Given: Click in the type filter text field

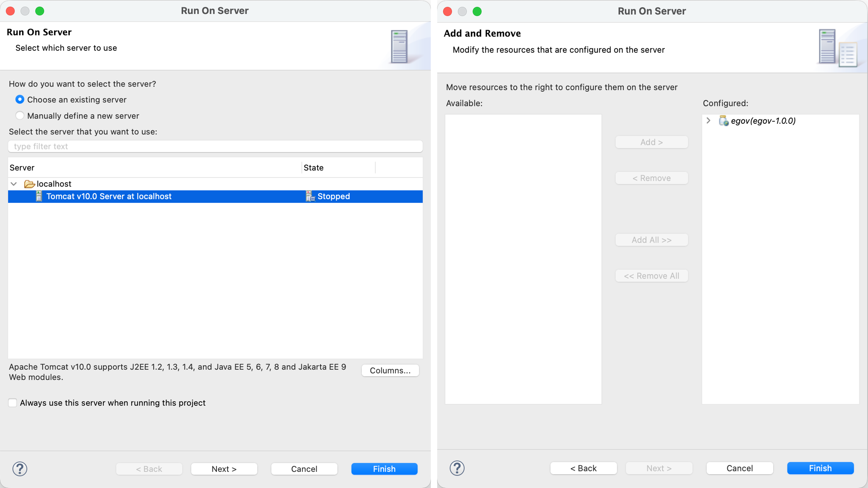Looking at the screenshot, I should coord(215,146).
